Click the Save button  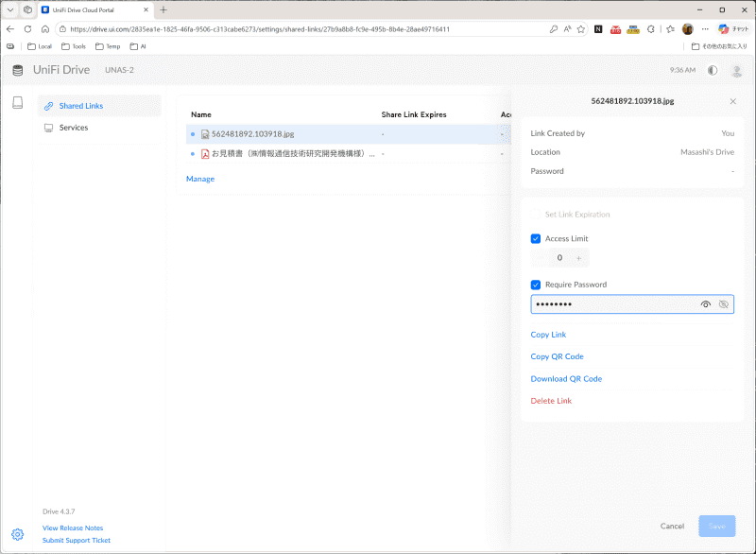coord(717,526)
